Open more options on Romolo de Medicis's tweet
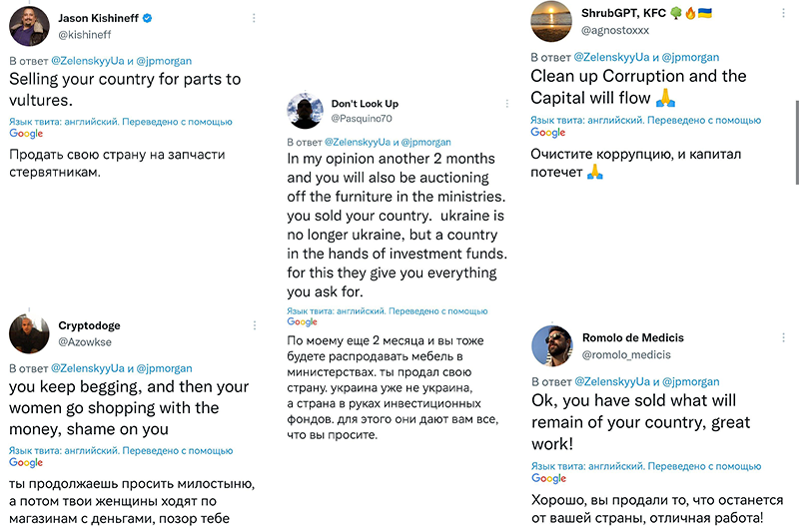Image resolution: width=799 pixels, height=532 pixels. [x=783, y=337]
